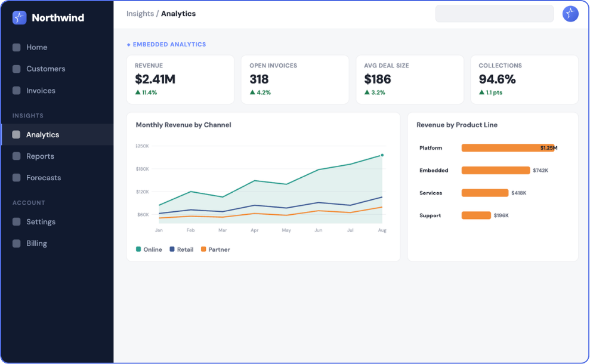The image size is (590, 364).
Task: Click the Analytics breadcrumb text
Action: (178, 14)
